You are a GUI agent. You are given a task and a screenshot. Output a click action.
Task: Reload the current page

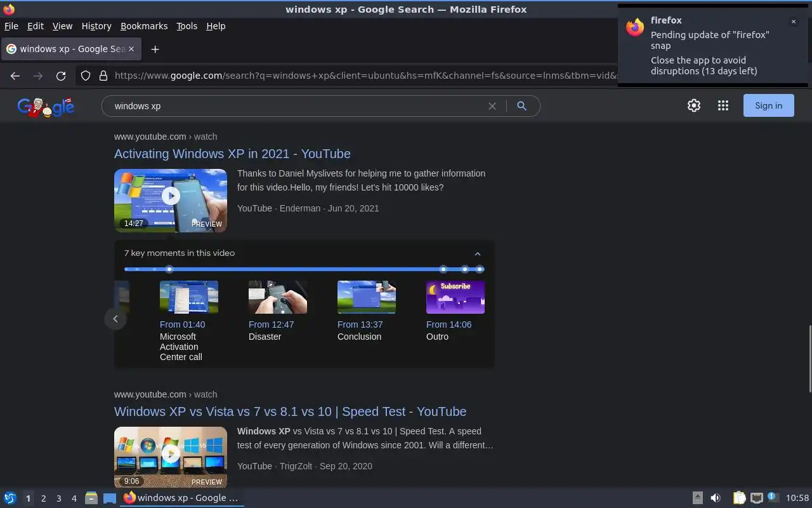pyautogui.click(x=61, y=76)
